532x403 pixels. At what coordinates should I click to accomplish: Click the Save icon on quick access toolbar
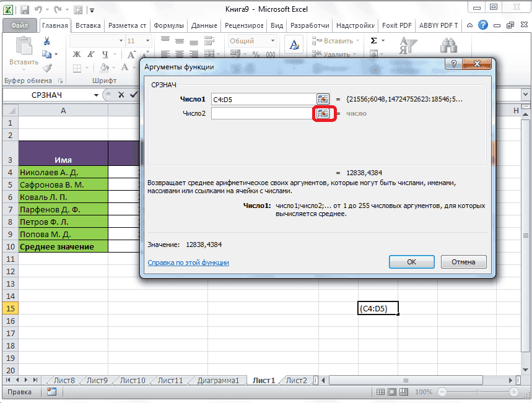(24, 9)
